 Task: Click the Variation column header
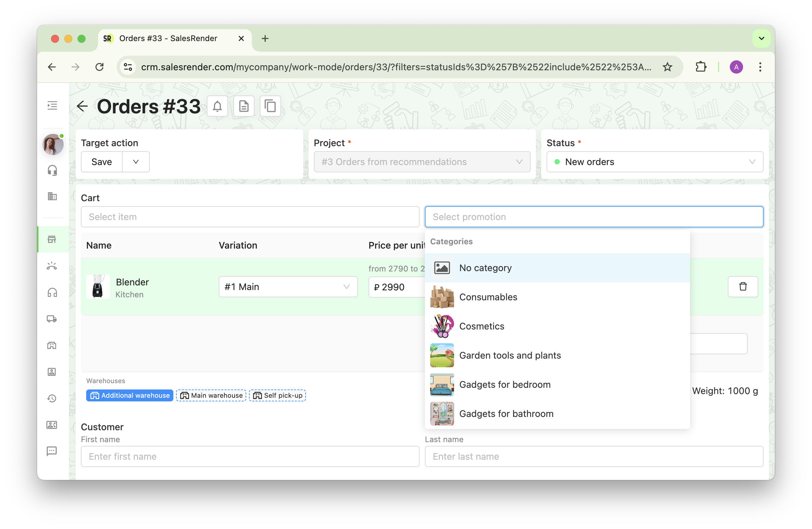[238, 245]
